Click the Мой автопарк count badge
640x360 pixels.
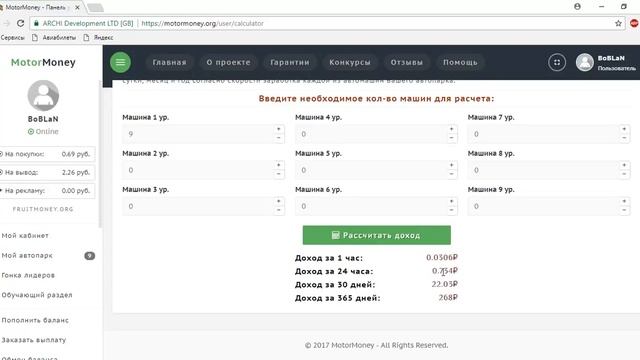(89, 256)
